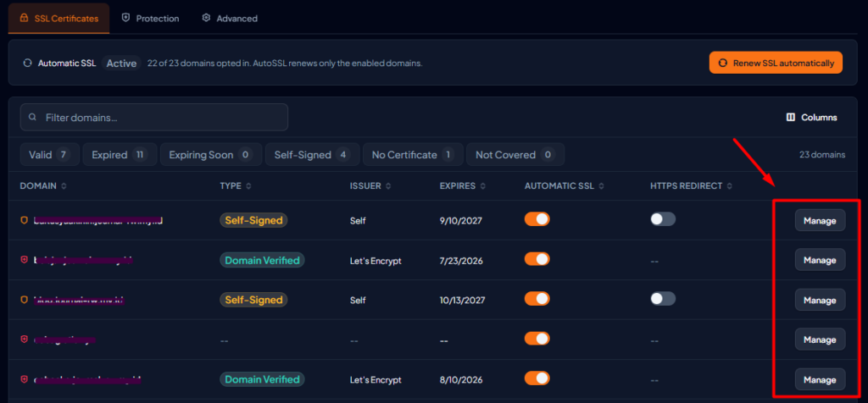Filter by No Certificate chip
The image size is (868, 403).
pos(413,155)
